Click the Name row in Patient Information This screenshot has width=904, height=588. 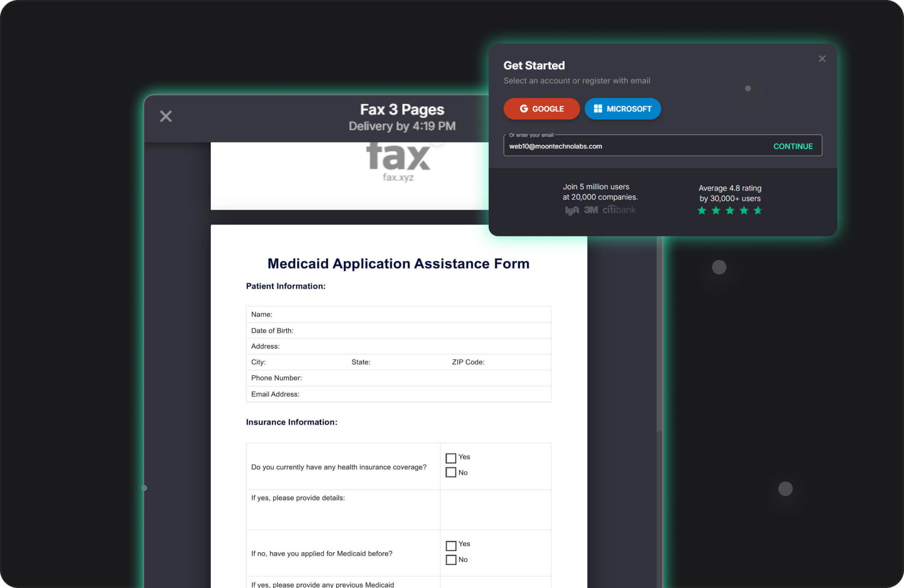(x=398, y=315)
